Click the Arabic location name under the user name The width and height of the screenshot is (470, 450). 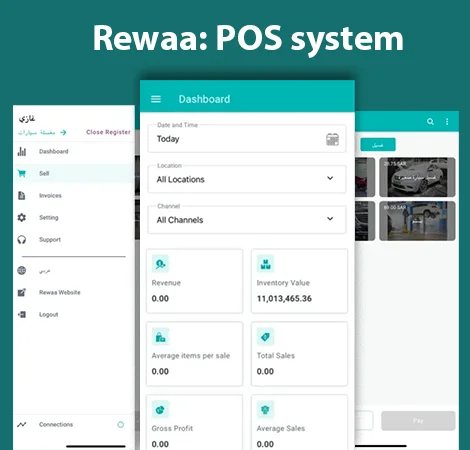(37, 132)
